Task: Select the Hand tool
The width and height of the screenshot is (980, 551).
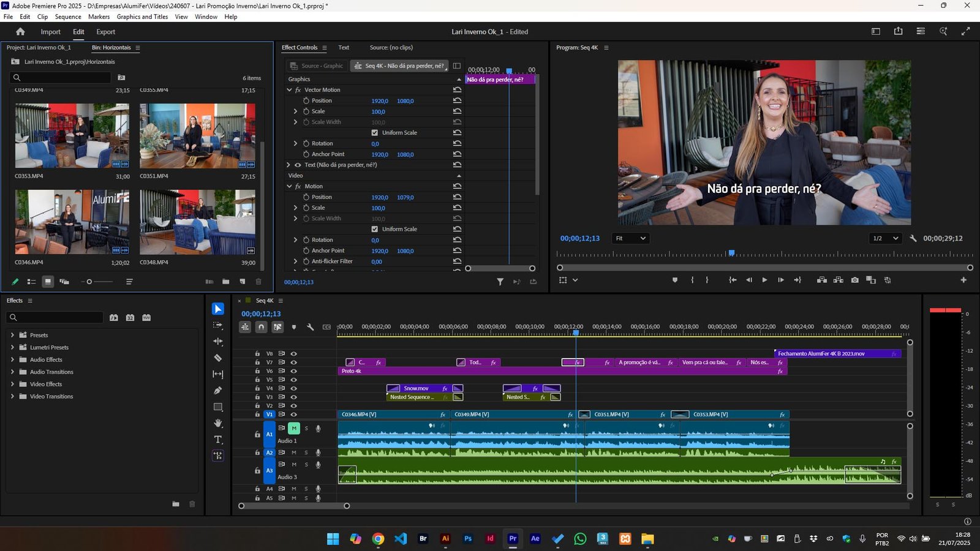Action: coord(218,423)
